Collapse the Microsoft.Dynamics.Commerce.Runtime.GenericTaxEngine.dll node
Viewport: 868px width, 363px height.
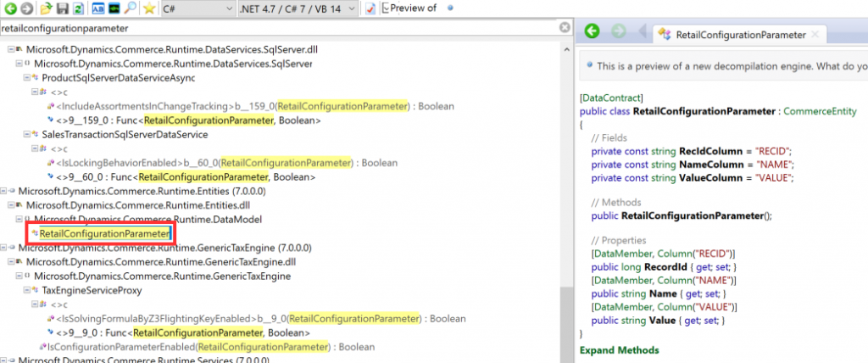pyautogui.click(x=10, y=262)
